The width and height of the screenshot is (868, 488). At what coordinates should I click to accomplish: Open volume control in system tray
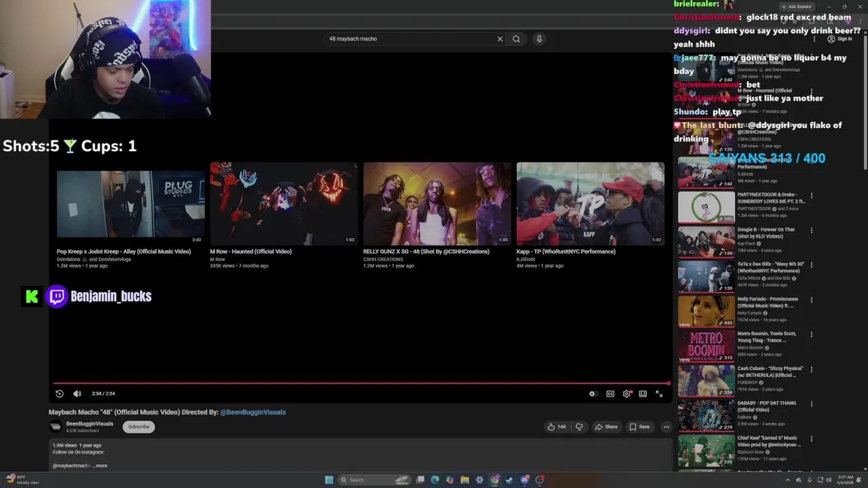tap(829, 480)
